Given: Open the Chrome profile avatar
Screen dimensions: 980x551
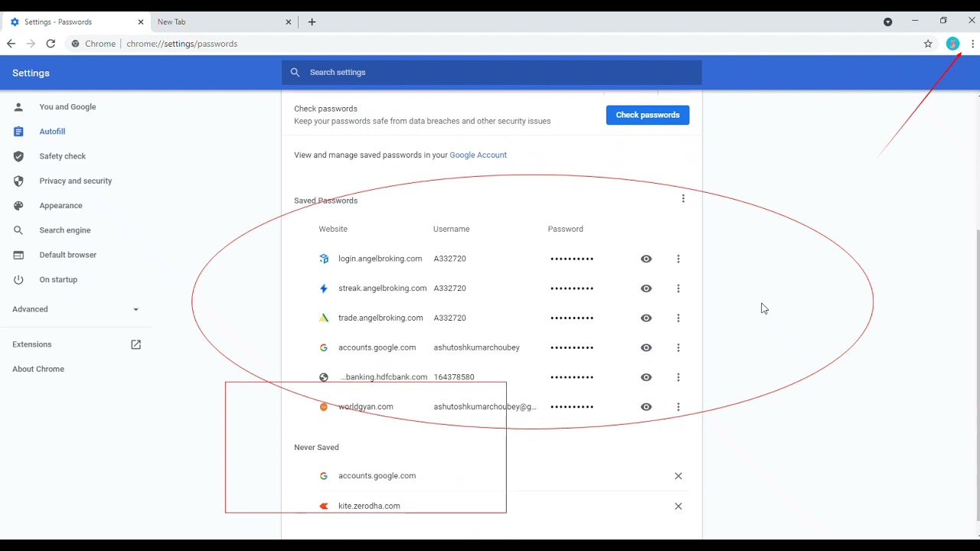Looking at the screenshot, I should pos(952,44).
